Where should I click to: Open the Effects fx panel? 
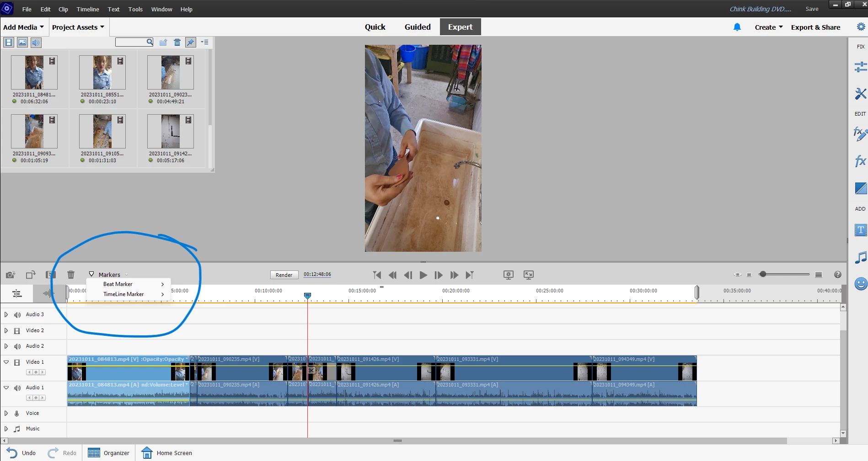860,161
